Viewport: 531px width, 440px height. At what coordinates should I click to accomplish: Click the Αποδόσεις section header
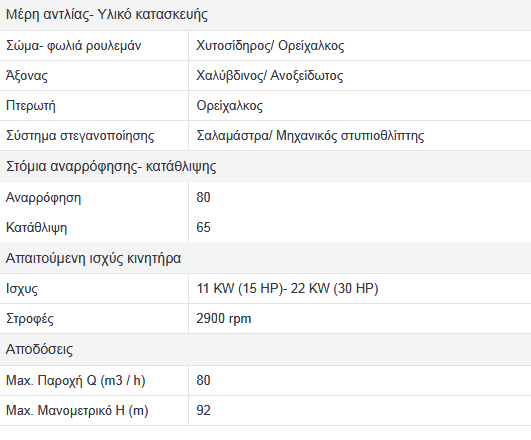(x=39, y=349)
